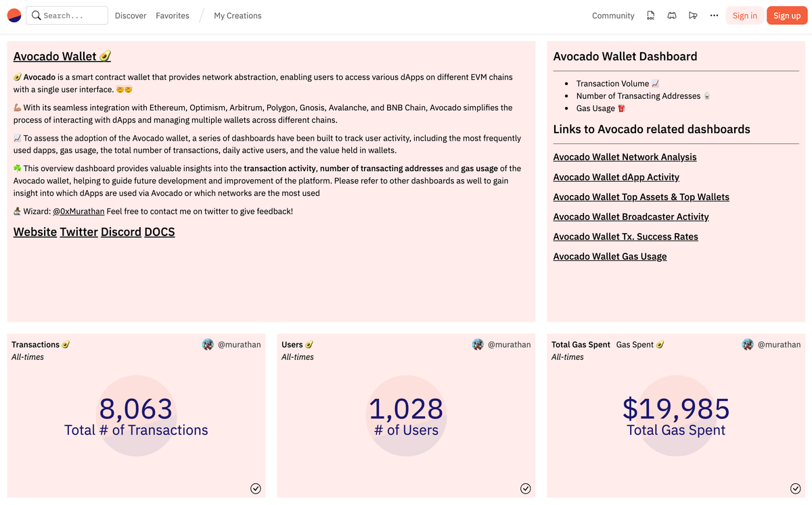This screenshot has height=505, width=812.
Task: Click murathan's avatar on Transactions panel
Action: (208, 345)
